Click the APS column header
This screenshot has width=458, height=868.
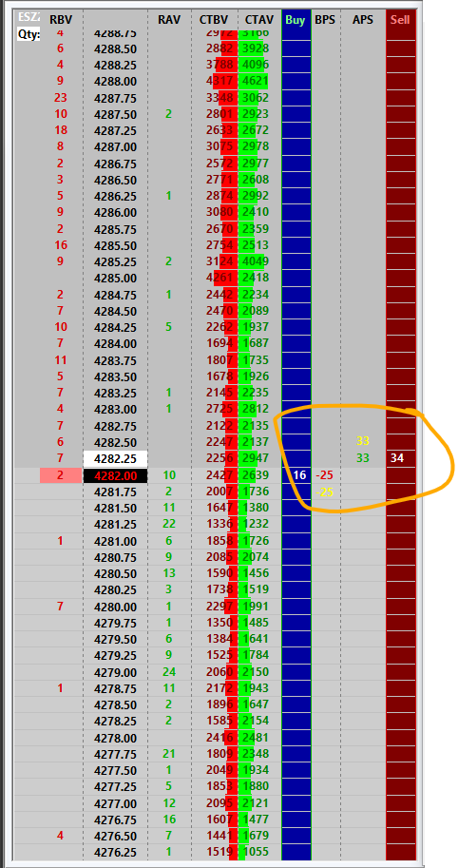pyautogui.click(x=363, y=20)
